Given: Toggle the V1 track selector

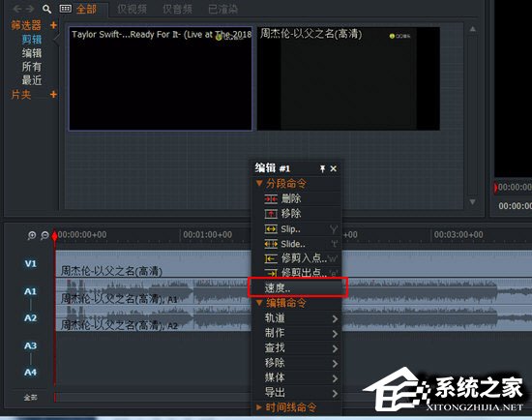Looking at the screenshot, I should coord(30,263).
